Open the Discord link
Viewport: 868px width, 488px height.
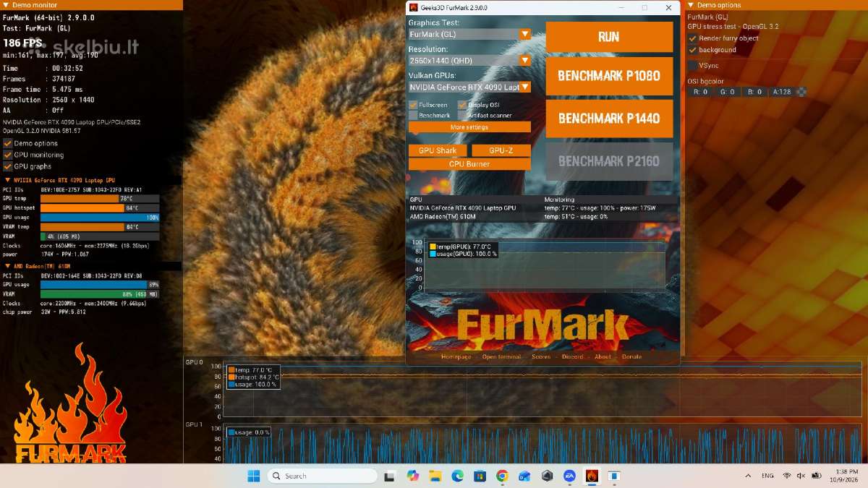pyautogui.click(x=572, y=356)
